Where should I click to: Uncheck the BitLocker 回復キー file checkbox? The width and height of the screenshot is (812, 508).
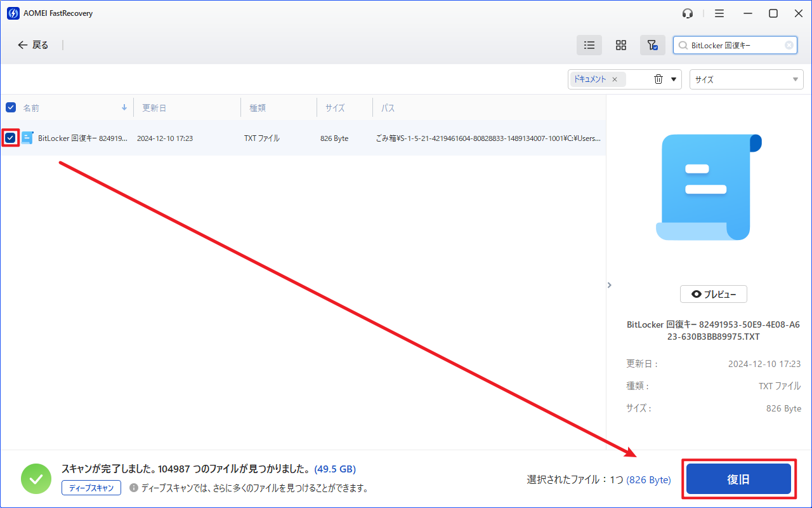pos(11,138)
